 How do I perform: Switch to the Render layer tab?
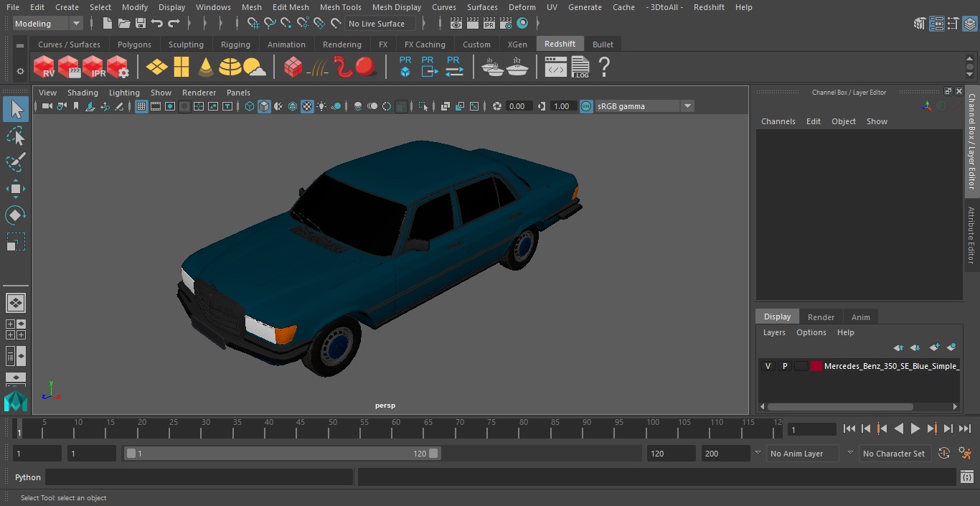(821, 317)
